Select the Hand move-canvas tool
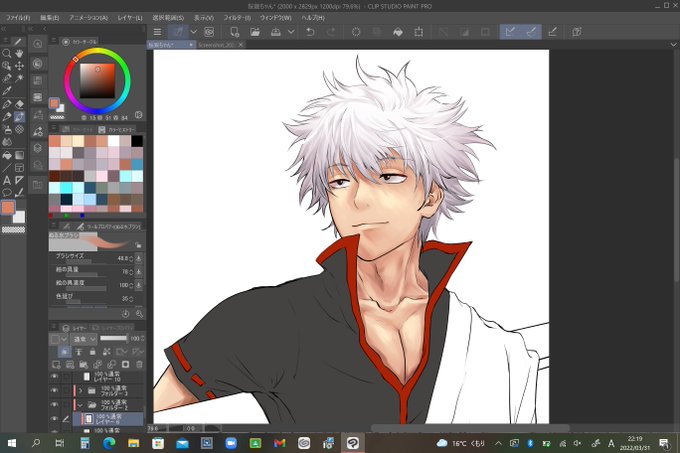Image resolution: width=680 pixels, height=453 pixels. tap(19, 53)
